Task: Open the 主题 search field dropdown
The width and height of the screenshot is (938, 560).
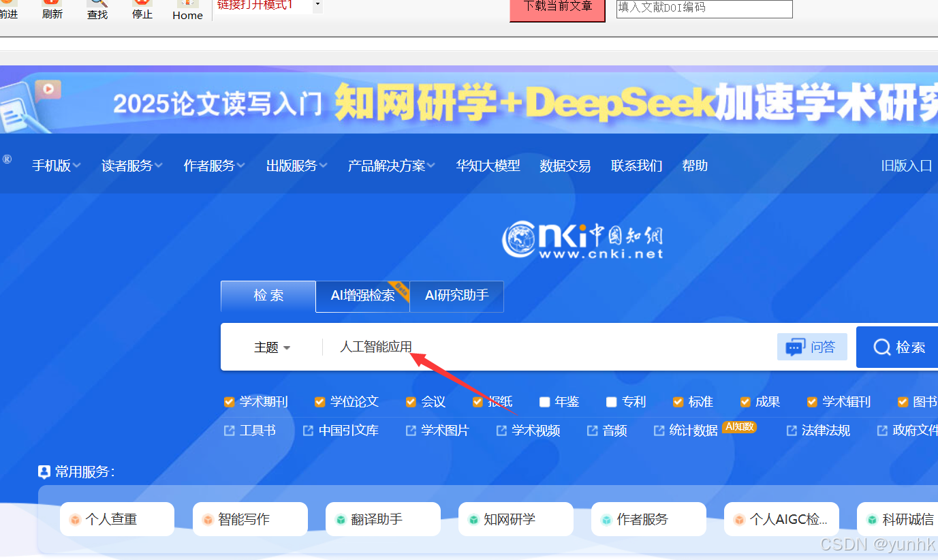Action: (272, 347)
